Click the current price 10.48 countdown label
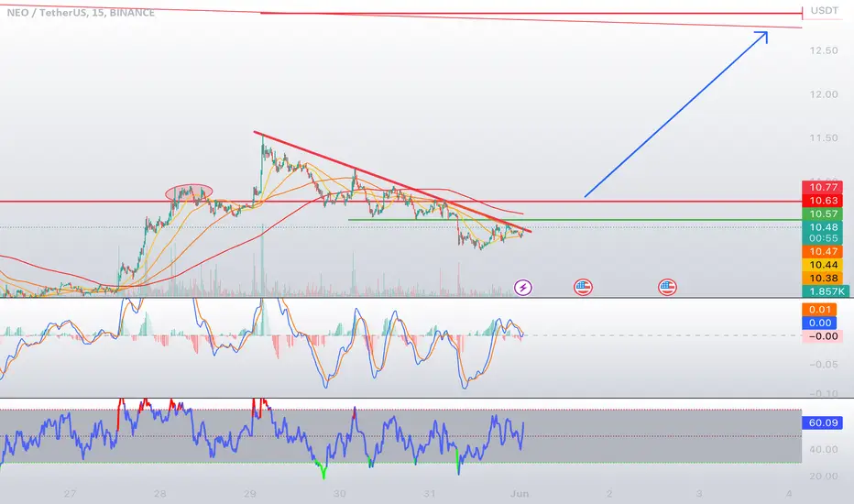Viewport: 854px width, 504px height. tap(823, 233)
